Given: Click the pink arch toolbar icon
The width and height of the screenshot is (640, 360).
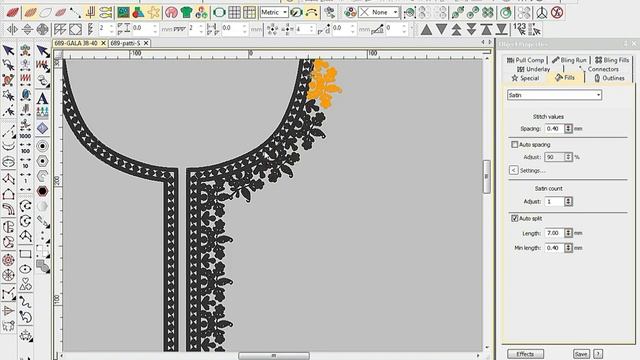Looking at the screenshot, I should (x=171, y=12).
